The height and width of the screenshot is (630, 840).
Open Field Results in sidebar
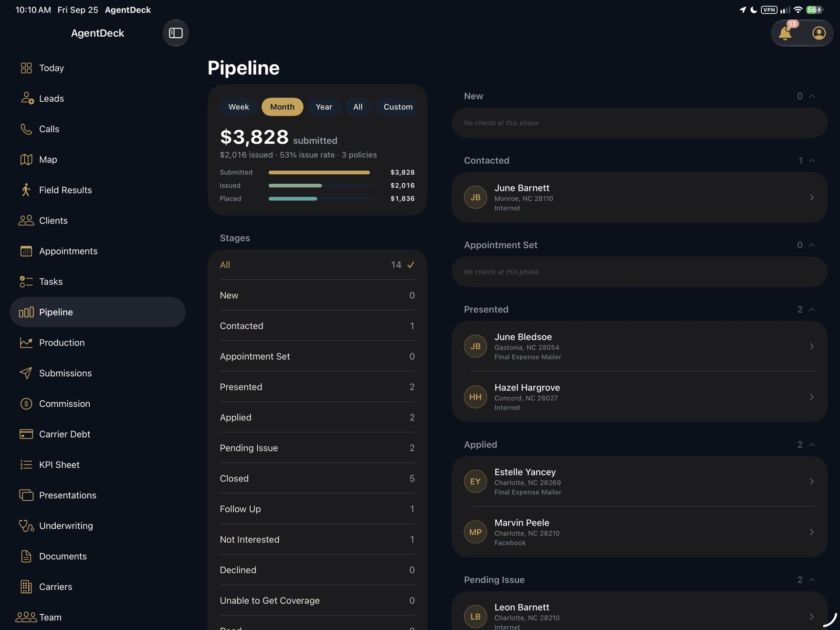pyautogui.click(x=97, y=190)
